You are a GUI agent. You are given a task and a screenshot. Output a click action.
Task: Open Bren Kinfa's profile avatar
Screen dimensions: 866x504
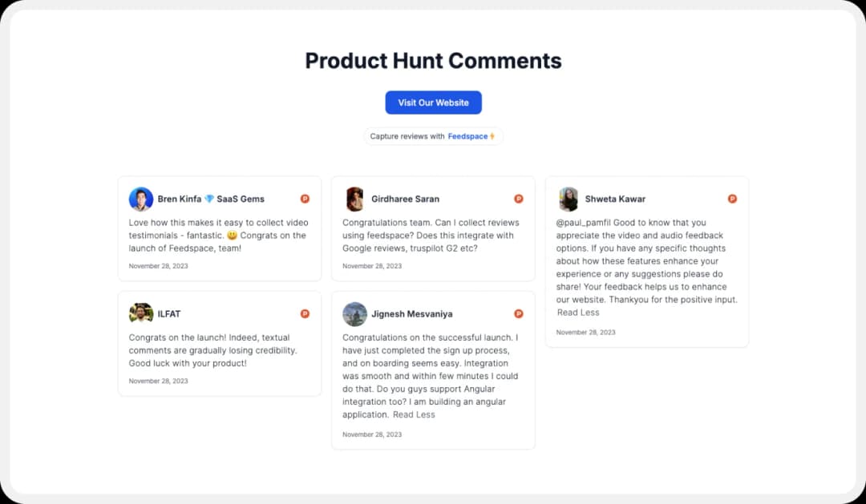point(141,198)
